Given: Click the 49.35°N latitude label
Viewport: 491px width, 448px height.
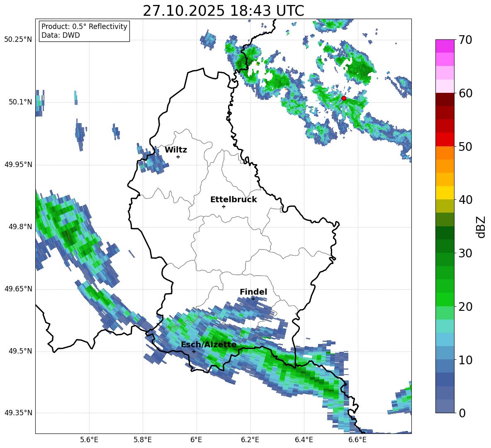Looking at the screenshot, I should [18, 413].
